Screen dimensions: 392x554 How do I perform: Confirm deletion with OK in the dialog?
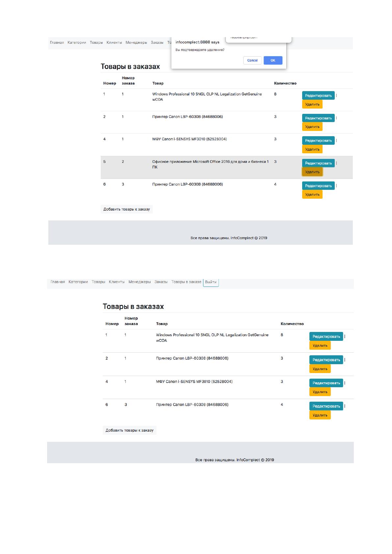pos(273,61)
